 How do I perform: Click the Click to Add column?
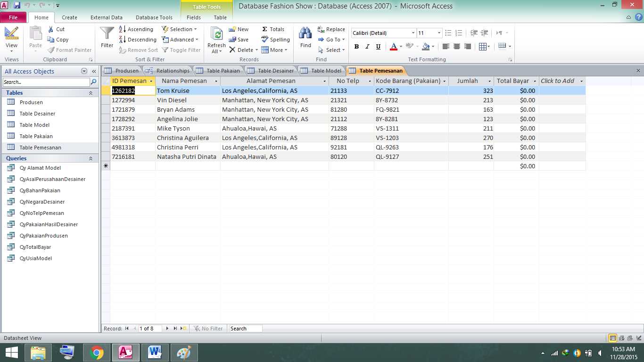[562, 81]
